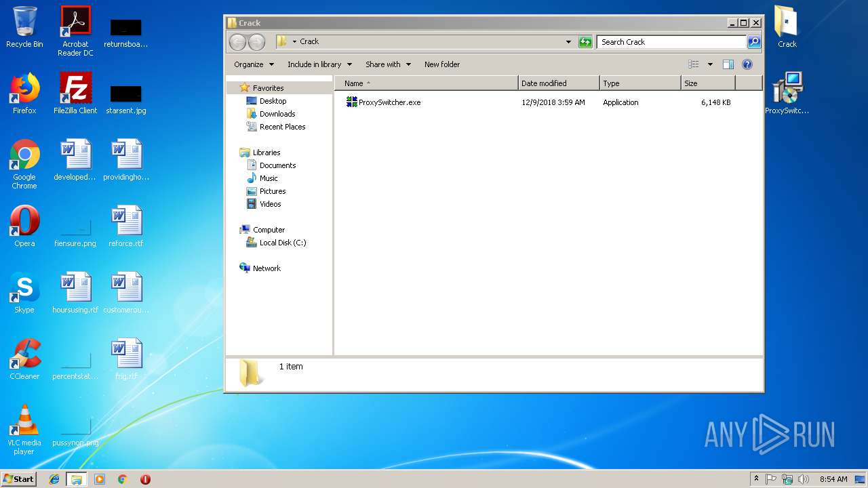Viewport: 868px width, 488px height.
Task: Expand the Crack path breadcrumb arrow
Action: [294, 42]
